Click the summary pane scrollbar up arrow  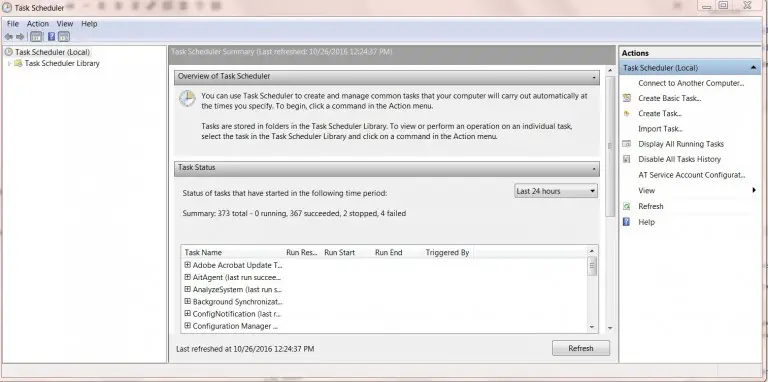[x=610, y=71]
